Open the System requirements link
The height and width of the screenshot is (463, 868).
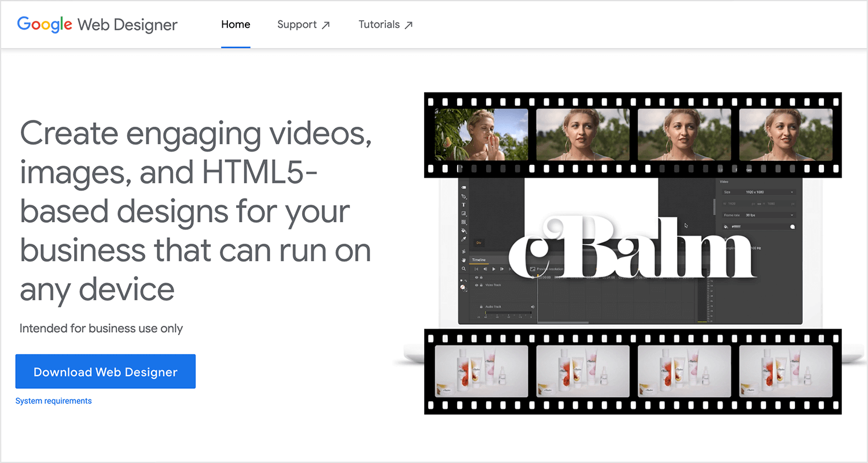point(53,400)
